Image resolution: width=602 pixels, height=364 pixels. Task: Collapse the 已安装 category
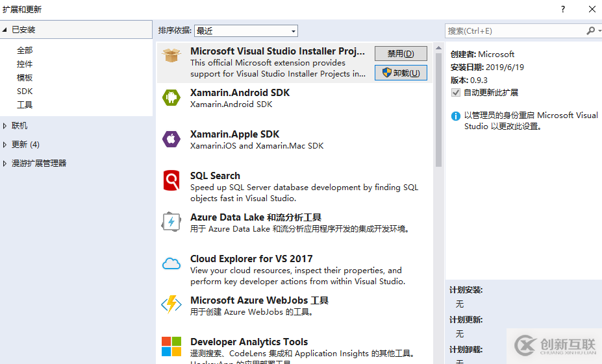pyautogui.click(x=5, y=30)
